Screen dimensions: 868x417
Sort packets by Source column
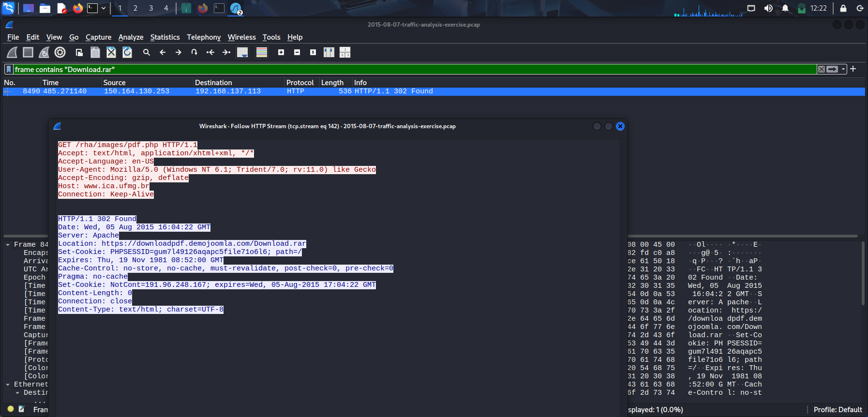coord(148,83)
